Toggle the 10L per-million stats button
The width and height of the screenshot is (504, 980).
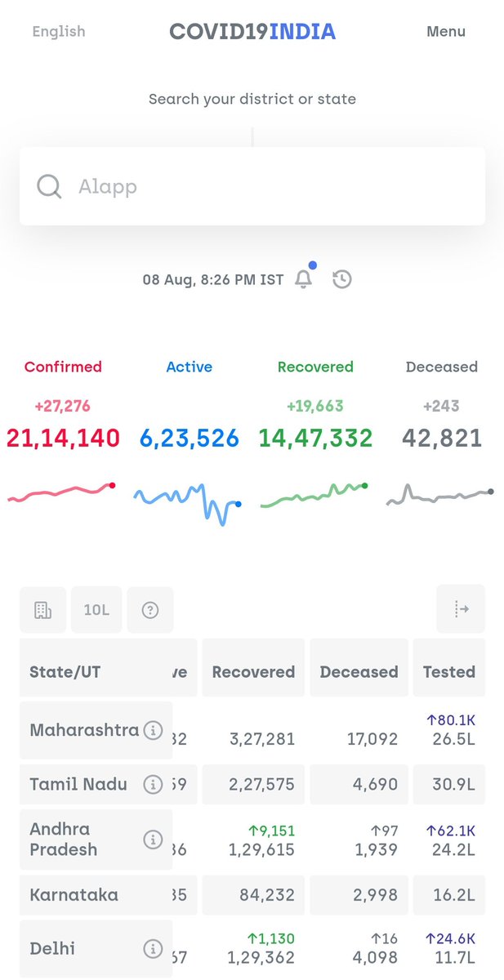tap(96, 610)
